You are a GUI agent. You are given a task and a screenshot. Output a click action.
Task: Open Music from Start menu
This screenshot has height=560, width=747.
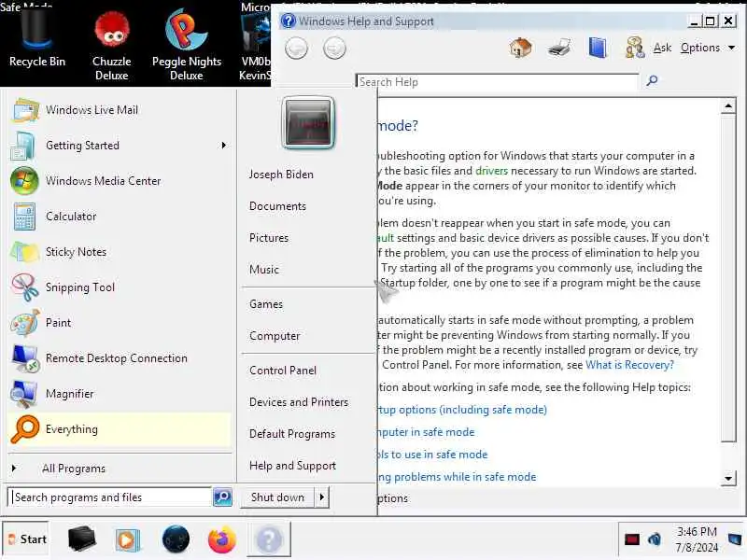click(x=264, y=270)
